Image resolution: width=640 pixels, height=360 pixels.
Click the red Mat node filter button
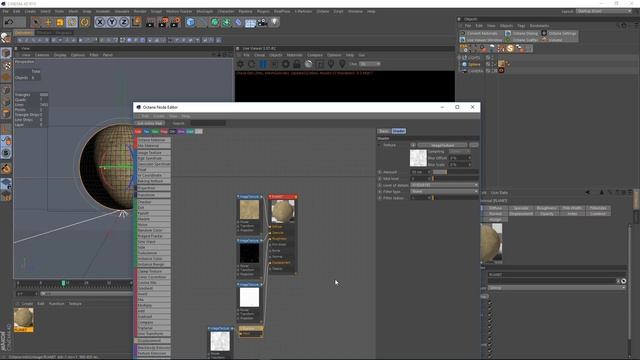[138, 131]
